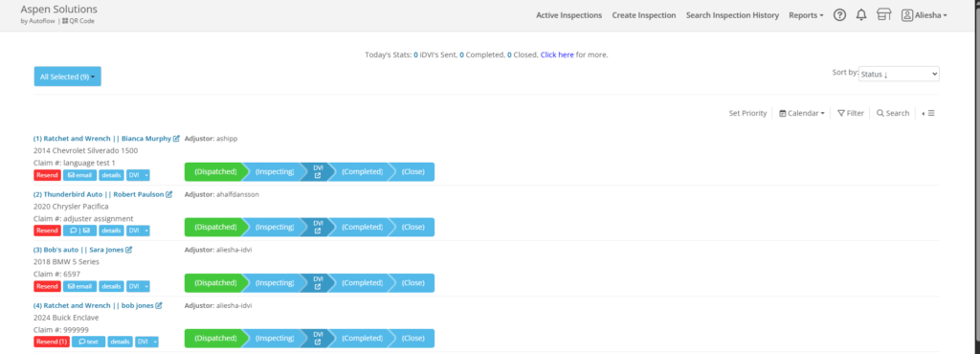Go to Active Inspections
Image resolution: width=980 pixels, height=354 pixels.
point(568,15)
